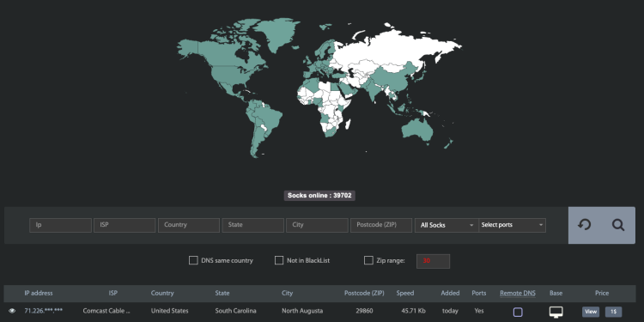Viewport: 644px width, 322px height.
Task: Open the All Socks dropdown
Action: (x=447, y=225)
